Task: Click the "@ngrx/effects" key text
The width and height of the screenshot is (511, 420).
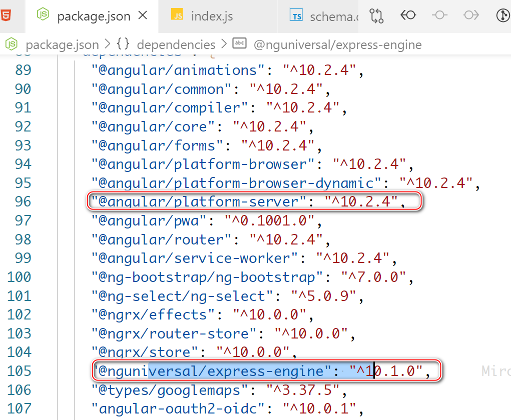Action: 153,314
